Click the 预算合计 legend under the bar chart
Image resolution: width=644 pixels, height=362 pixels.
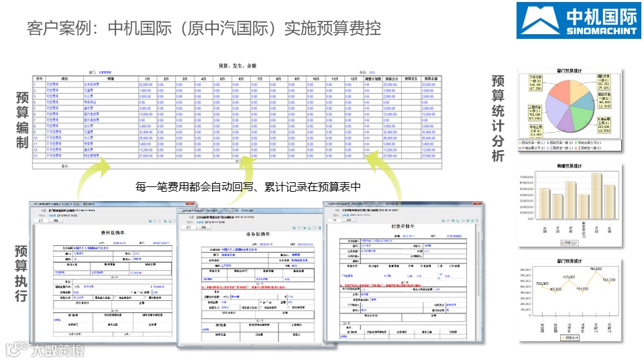coord(570,243)
